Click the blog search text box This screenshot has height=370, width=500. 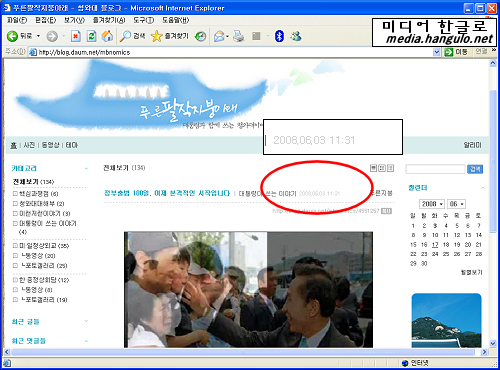[x=435, y=169]
